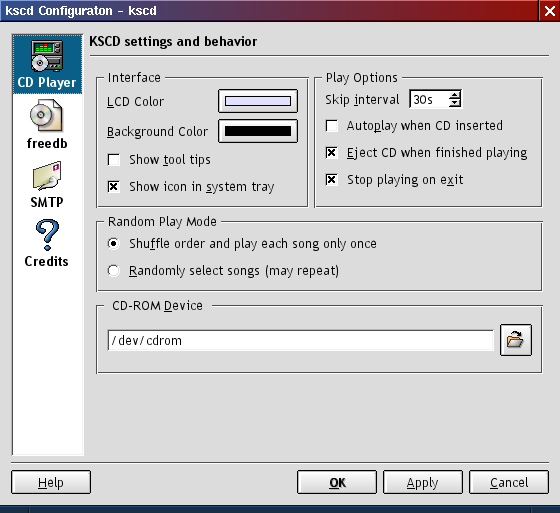Click the Apply button
Image resolution: width=560 pixels, height=513 pixels.
(422, 482)
